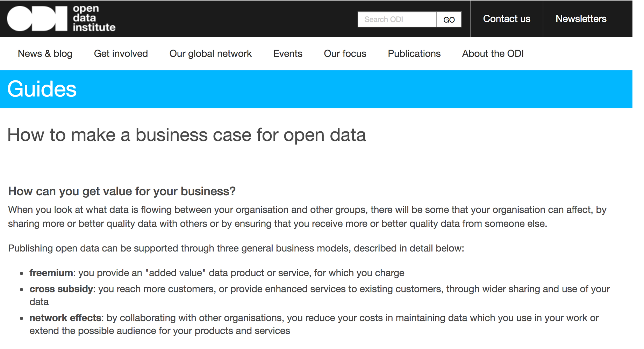
Task: Select Get involved in the navigation
Action: coord(121,53)
